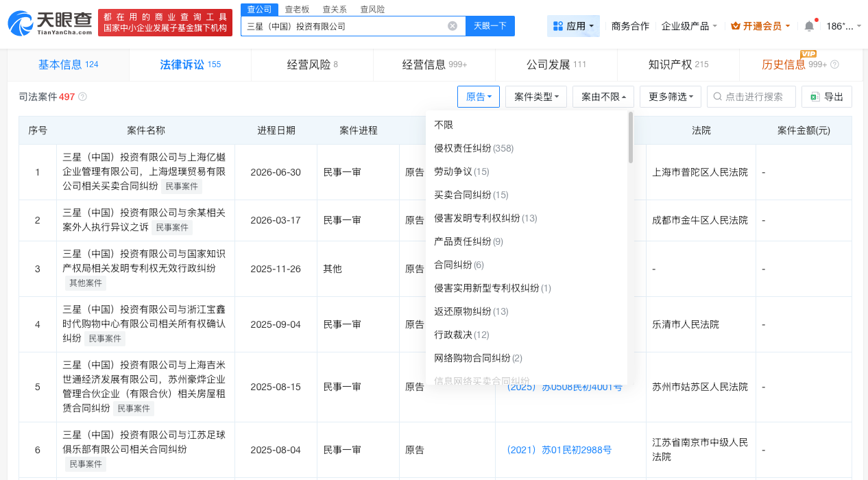Open case number (2021) 苏01民初2988号

click(x=559, y=450)
